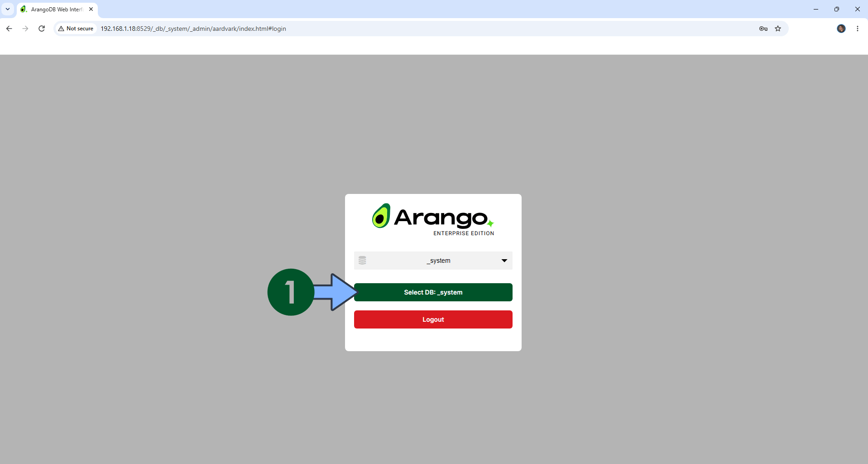Close the ArangoDB Web Interface tab
The height and width of the screenshot is (464, 868).
coord(91,9)
